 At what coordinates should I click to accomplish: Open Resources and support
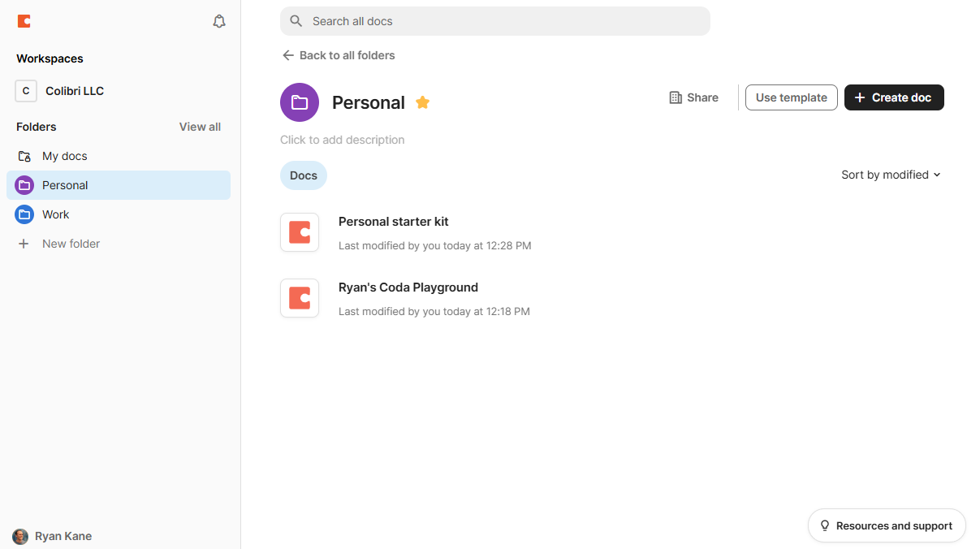click(x=886, y=525)
